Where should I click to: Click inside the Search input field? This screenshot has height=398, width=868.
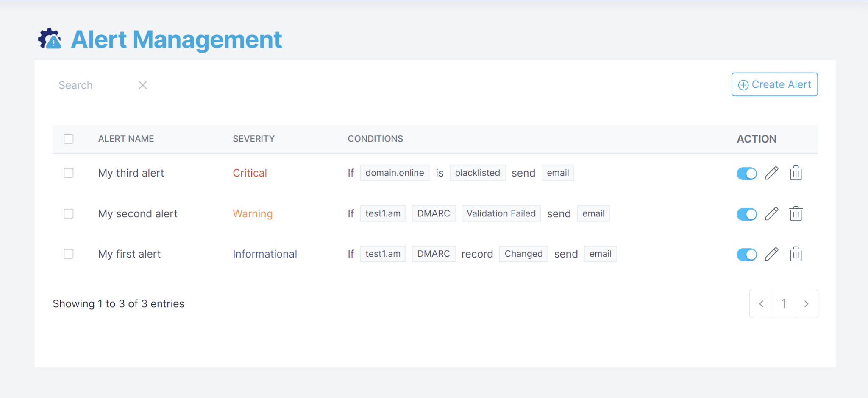89,85
